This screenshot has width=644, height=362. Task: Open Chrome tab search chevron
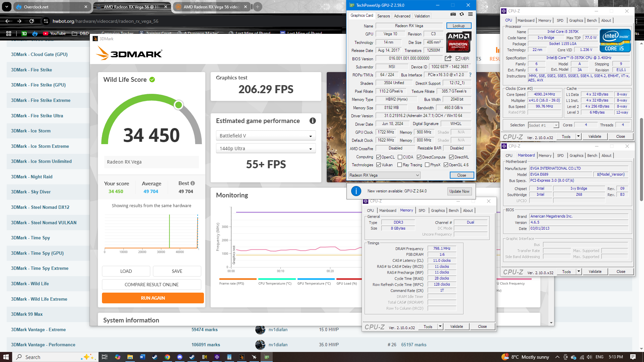coord(7,7)
